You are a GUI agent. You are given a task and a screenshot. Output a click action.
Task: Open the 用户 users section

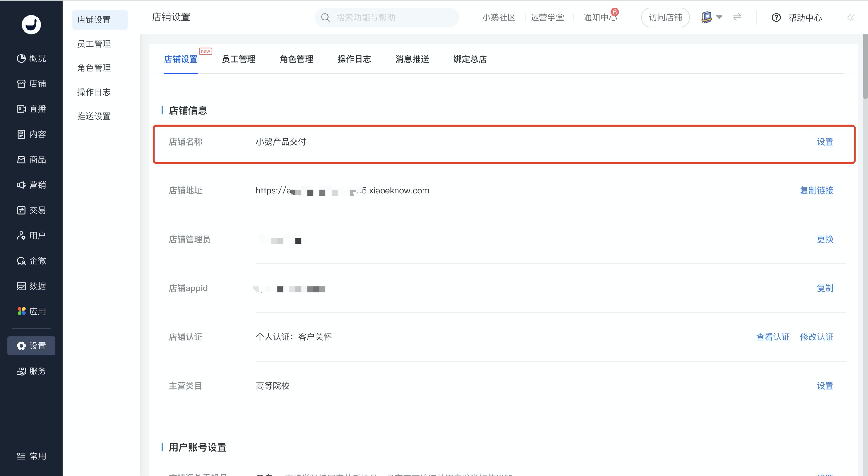click(31, 235)
